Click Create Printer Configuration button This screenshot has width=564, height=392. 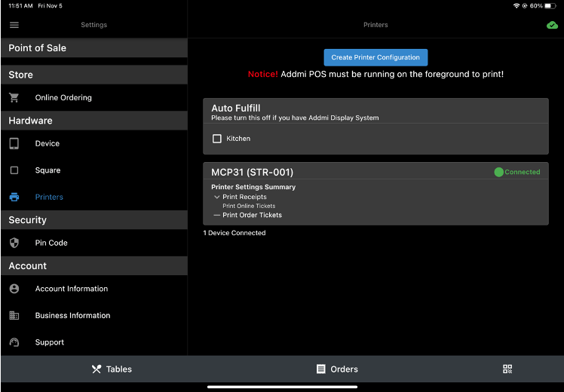[x=375, y=57]
